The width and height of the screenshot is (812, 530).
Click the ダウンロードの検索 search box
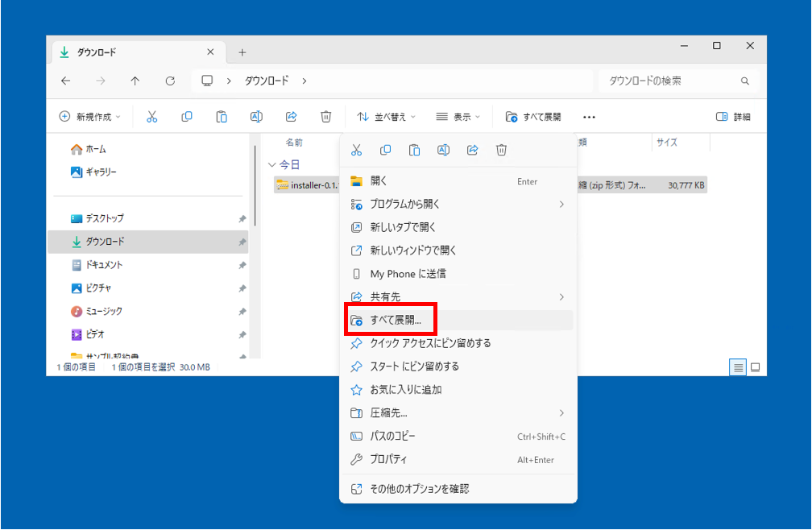pos(669,81)
